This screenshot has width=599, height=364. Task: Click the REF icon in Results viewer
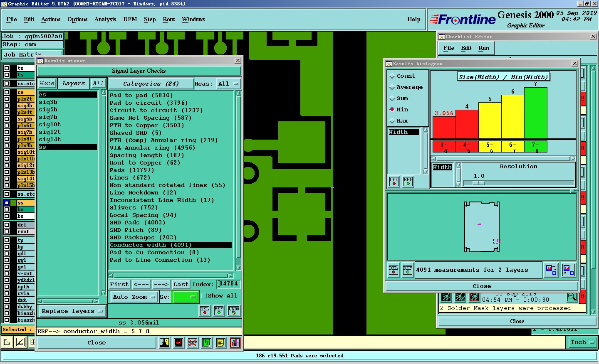click(219, 311)
